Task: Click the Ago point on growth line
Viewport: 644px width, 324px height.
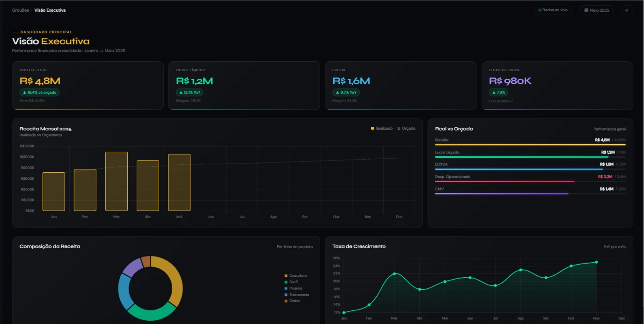Action: (x=520, y=270)
